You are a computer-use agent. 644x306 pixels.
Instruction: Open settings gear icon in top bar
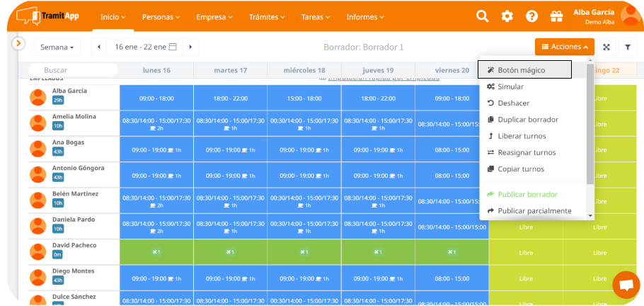click(507, 16)
